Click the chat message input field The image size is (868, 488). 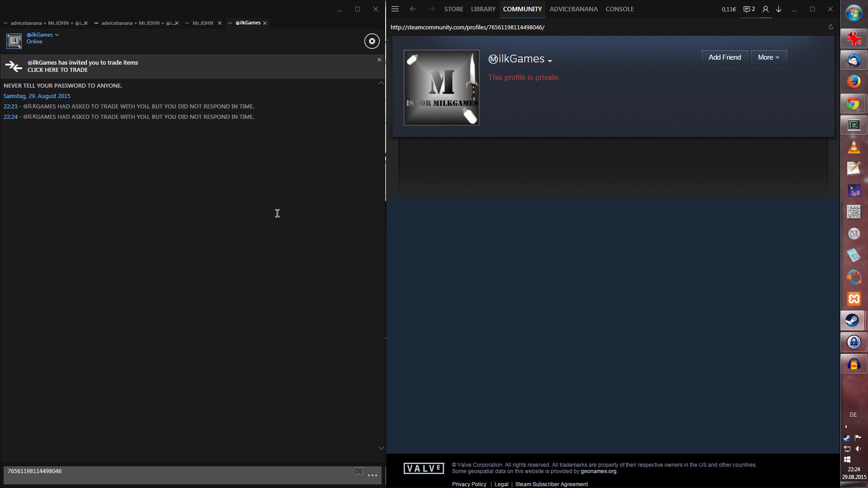click(181, 474)
